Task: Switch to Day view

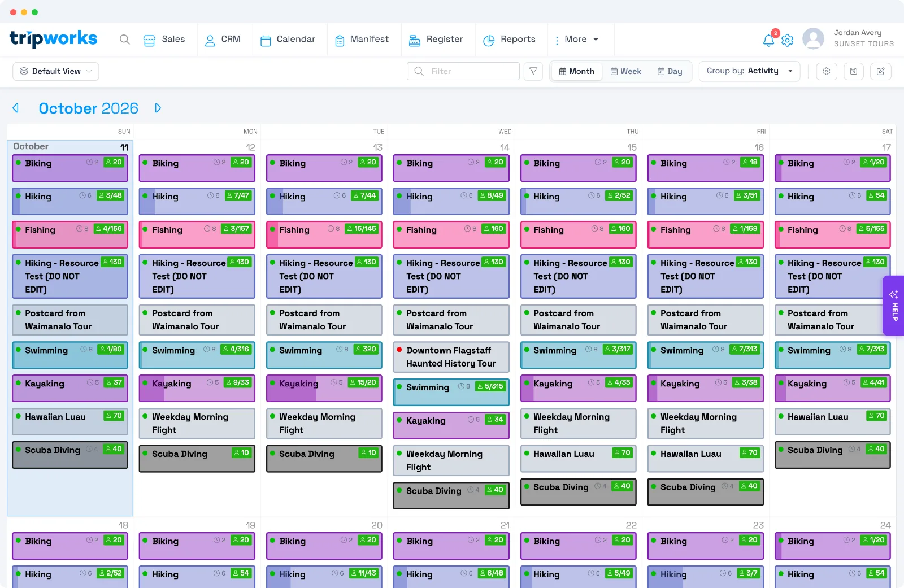Action: coord(670,71)
